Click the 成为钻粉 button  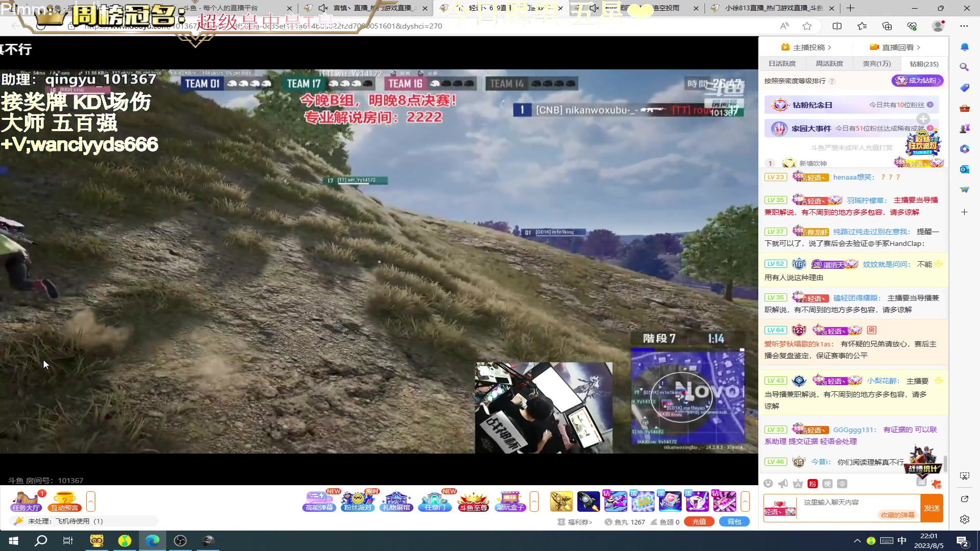click(917, 81)
